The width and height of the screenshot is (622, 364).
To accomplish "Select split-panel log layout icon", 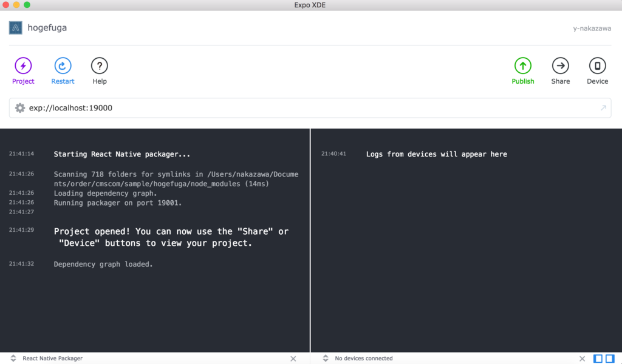I will (610, 359).
